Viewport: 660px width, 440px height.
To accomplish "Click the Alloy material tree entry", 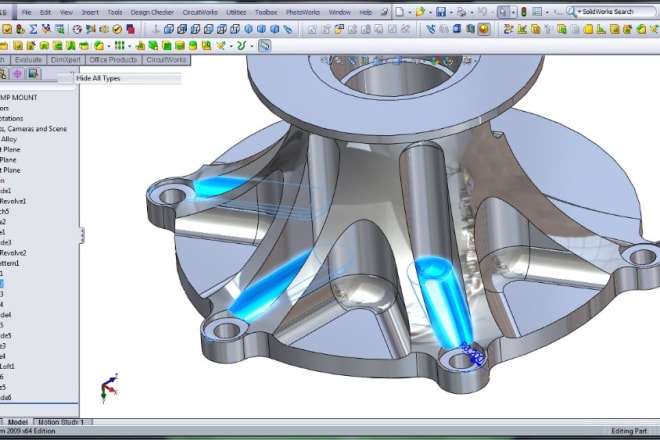I will pyautogui.click(x=8, y=139).
